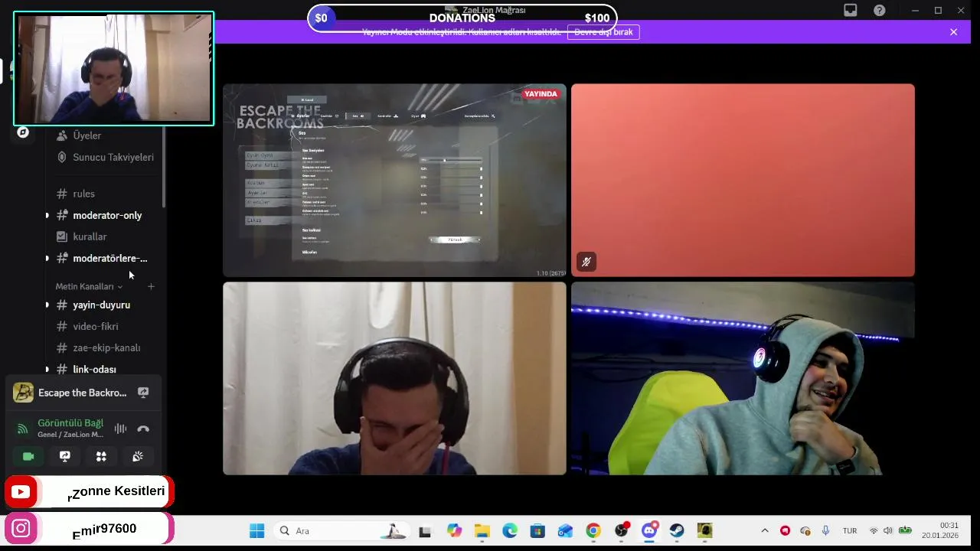Open Outlook from the taskbar
The width and height of the screenshot is (980, 551).
tap(566, 530)
